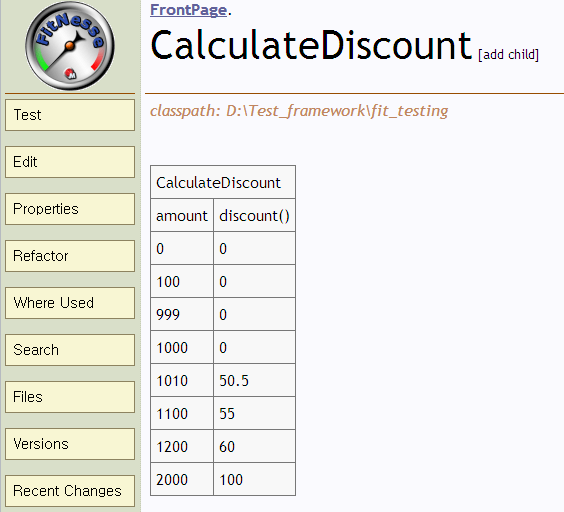Image resolution: width=564 pixels, height=512 pixels.
Task: Open the Files sidebar button
Action: pyautogui.click(x=70, y=397)
